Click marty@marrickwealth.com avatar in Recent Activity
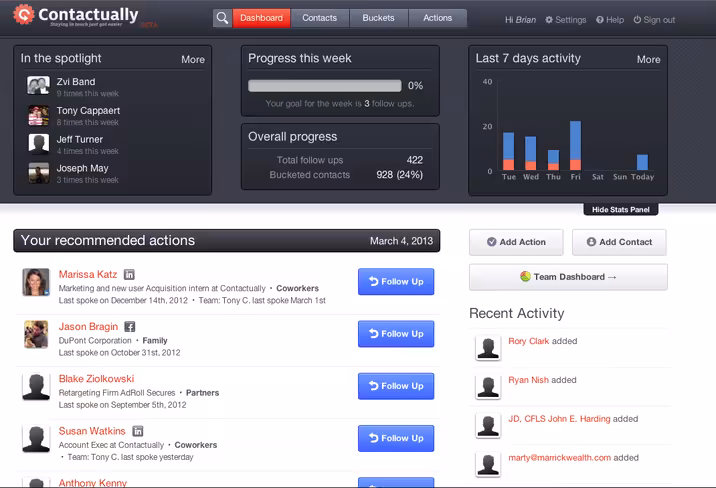 point(488,464)
